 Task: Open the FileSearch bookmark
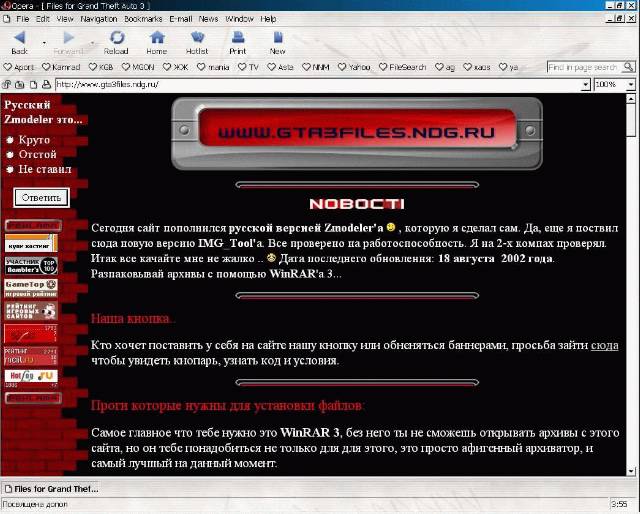pyautogui.click(x=402, y=67)
